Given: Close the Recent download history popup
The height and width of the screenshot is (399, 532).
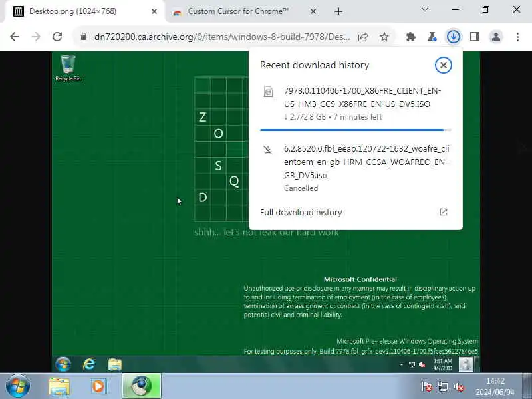Looking at the screenshot, I should [443, 65].
